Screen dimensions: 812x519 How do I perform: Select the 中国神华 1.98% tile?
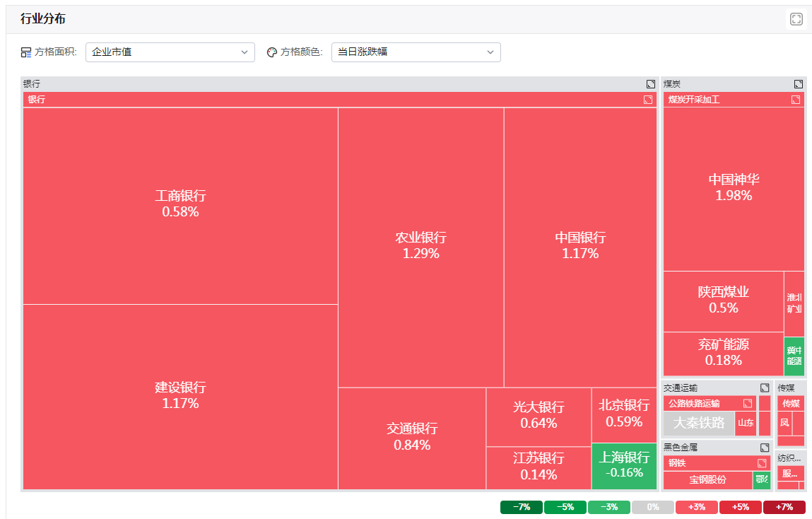pos(734,189)
